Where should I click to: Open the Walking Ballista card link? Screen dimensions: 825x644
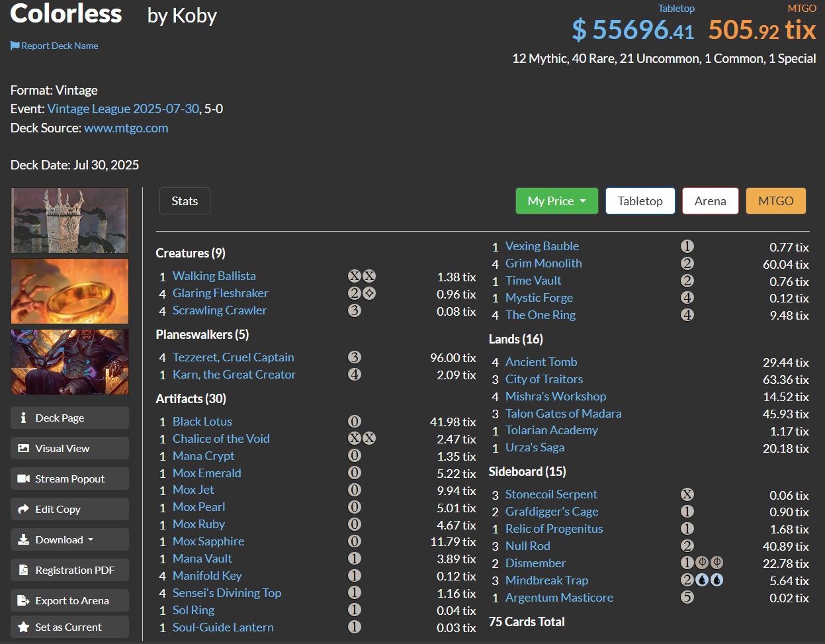point(214,276)
